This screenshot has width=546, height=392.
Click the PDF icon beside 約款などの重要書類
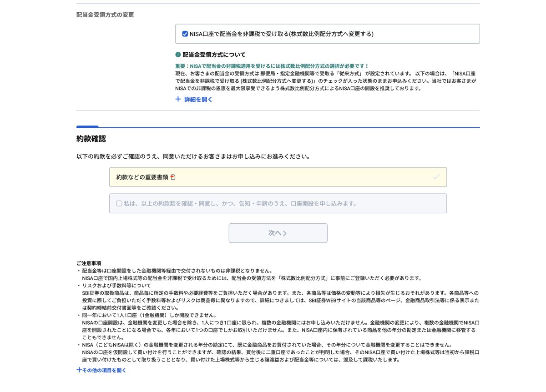coord(173,177)
